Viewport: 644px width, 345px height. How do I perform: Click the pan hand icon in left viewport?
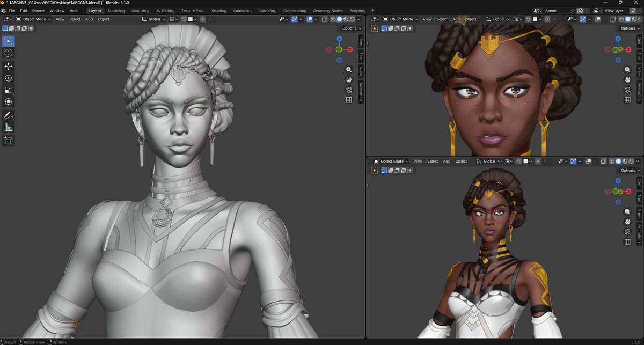349,79
